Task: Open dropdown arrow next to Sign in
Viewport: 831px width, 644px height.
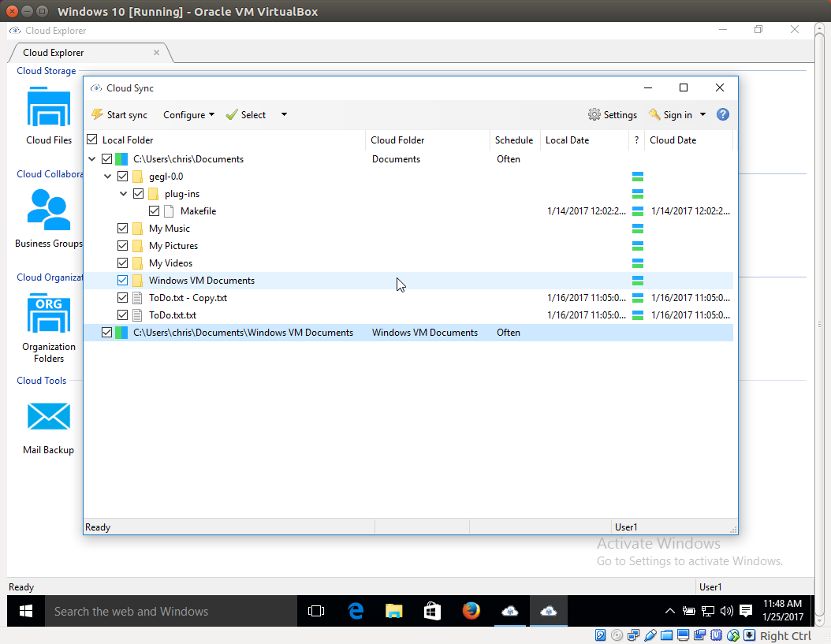Action: [702, 114]
